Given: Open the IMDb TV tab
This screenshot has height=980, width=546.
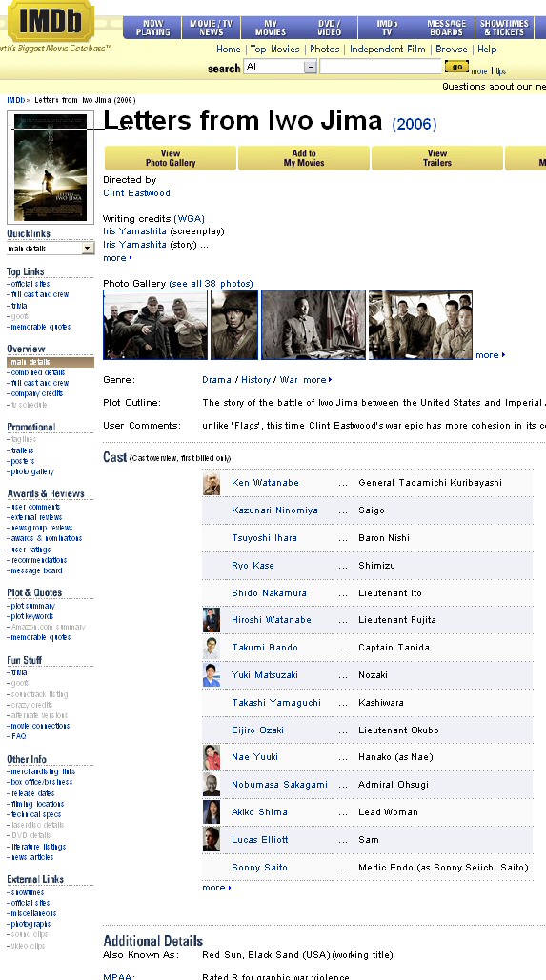Looking at the screenshot, I should click(x=387, y=28).
